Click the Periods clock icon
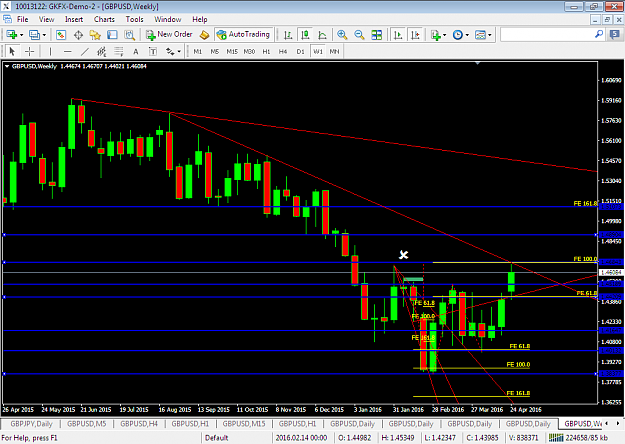The image size is (625, 444). [x=458, y=35]
